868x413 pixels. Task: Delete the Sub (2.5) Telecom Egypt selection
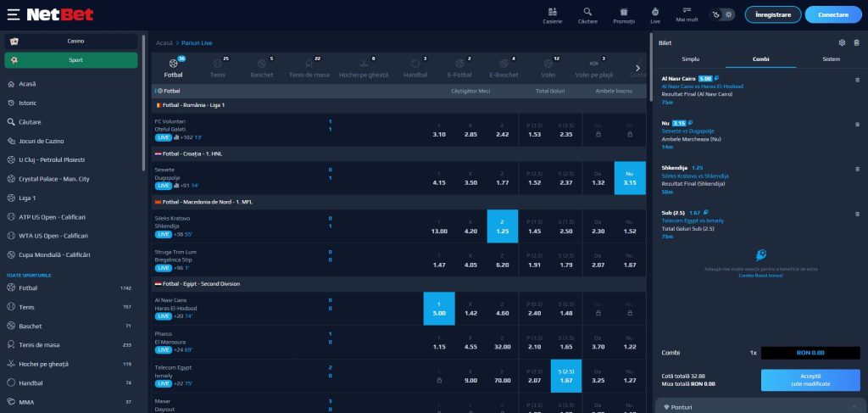coord(858,213)
